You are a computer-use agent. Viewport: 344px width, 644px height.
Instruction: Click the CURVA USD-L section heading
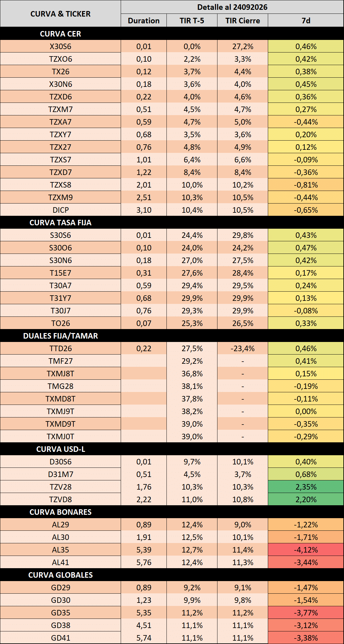[x=61, y=449]
